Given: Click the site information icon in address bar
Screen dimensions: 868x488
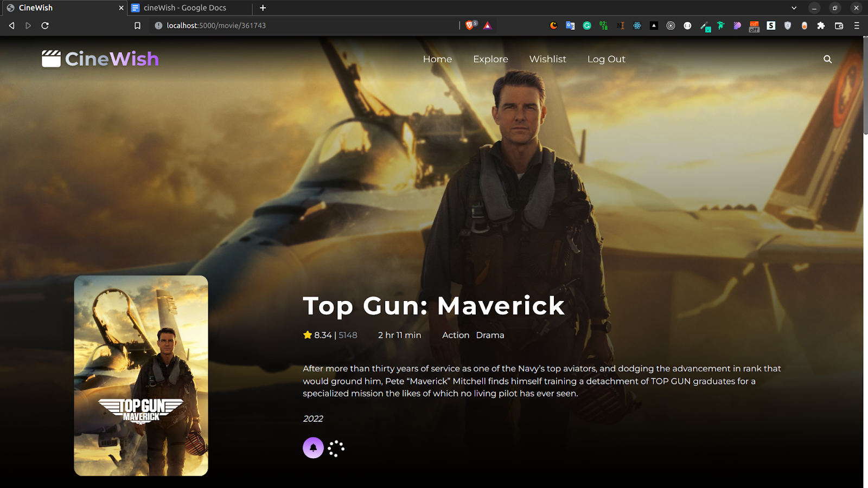Looking at the screenshot, I should pyautogui.click(x=158, y=25).
